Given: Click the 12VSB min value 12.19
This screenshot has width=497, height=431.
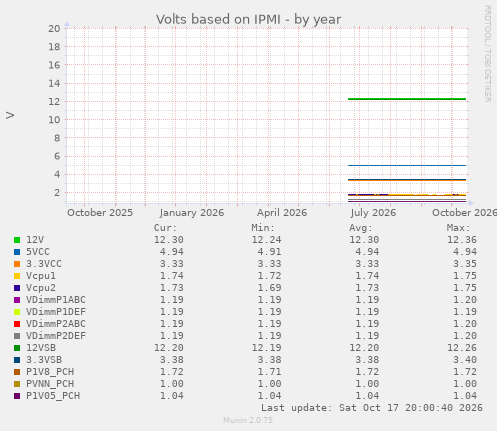Looking at the screenshot, I should pyautogui.click(x=266, y=348).
